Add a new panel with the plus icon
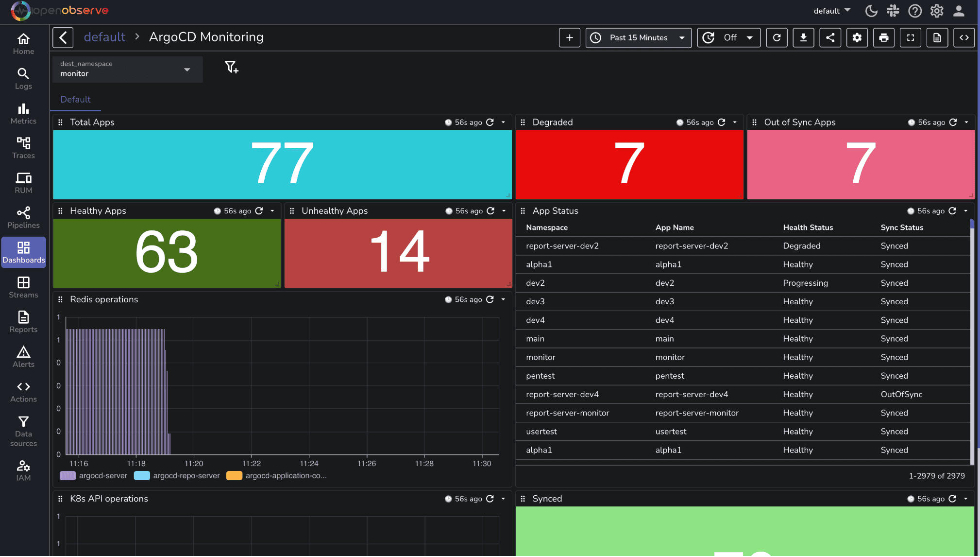The height and width of the screenshot is (557, 980). click(569, 37)
